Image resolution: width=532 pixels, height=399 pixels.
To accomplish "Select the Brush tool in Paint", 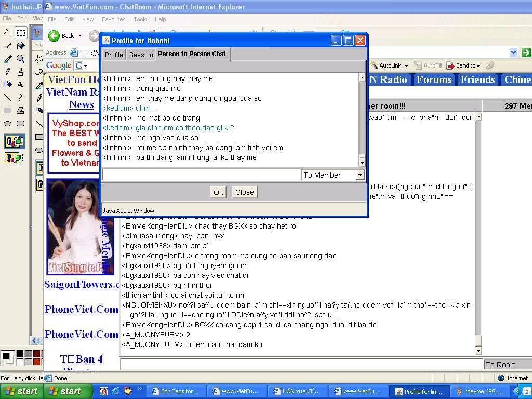I will tap(21, 71).
